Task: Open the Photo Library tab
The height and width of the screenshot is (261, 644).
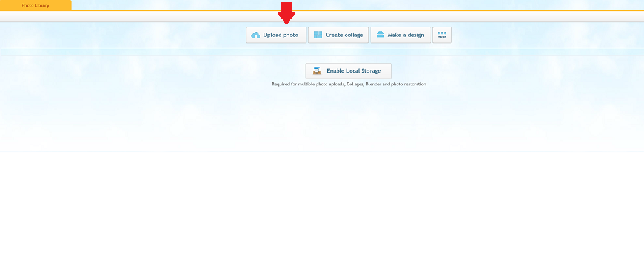Action: (x=35, y=5)
